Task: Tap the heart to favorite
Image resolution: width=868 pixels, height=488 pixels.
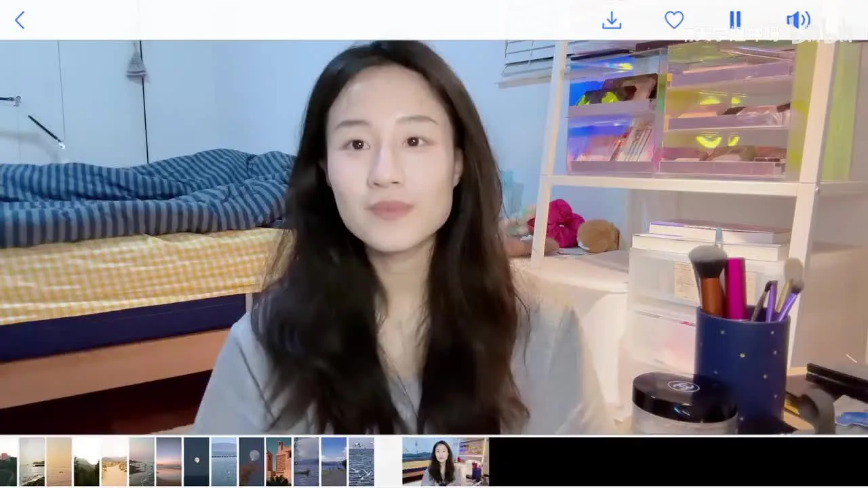Action: pos(673,20)
